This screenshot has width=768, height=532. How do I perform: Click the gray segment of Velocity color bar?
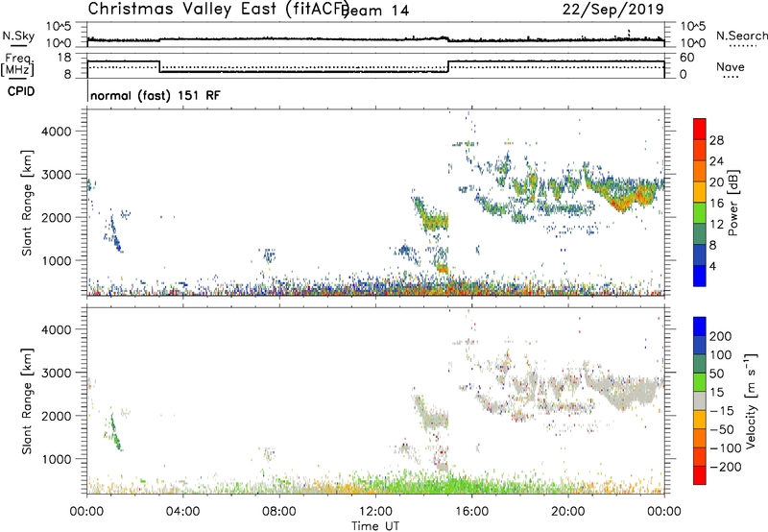(x=700, y=400)
